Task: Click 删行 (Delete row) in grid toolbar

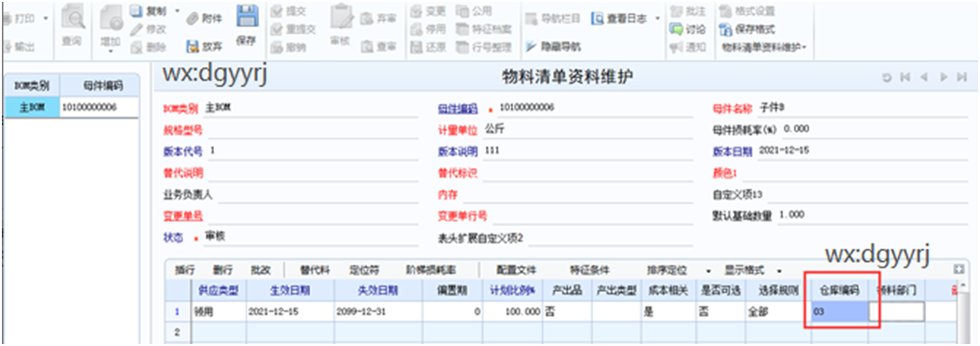Action: [222, 270]
